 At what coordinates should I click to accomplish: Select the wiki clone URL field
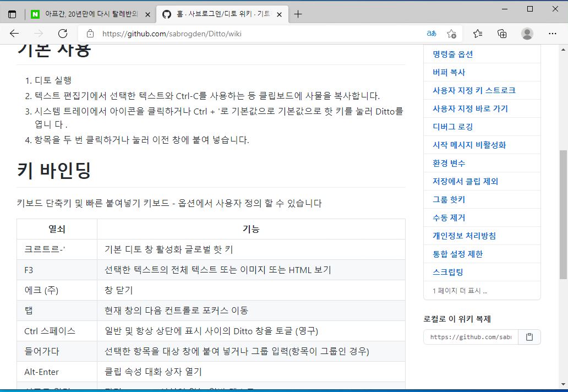point(471,337)
